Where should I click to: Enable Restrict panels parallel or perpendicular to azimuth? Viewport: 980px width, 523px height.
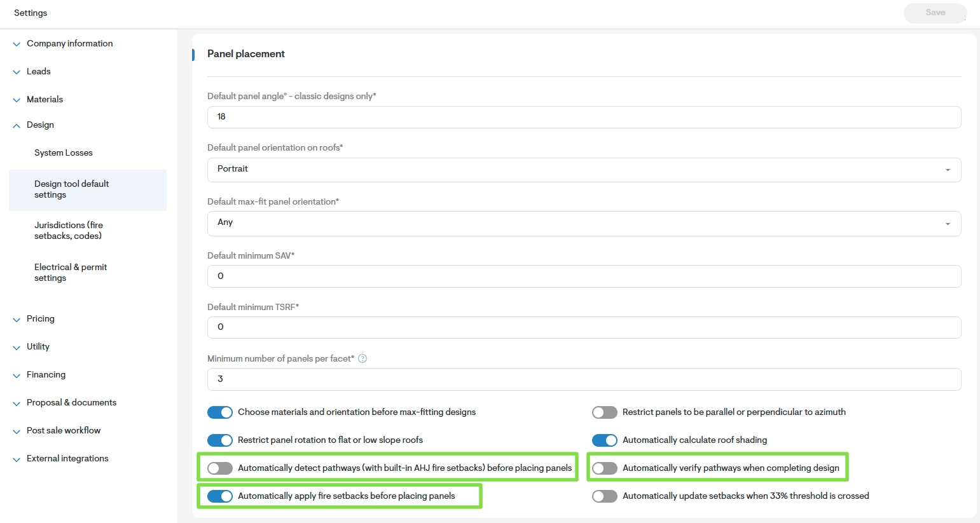[605, 412]
